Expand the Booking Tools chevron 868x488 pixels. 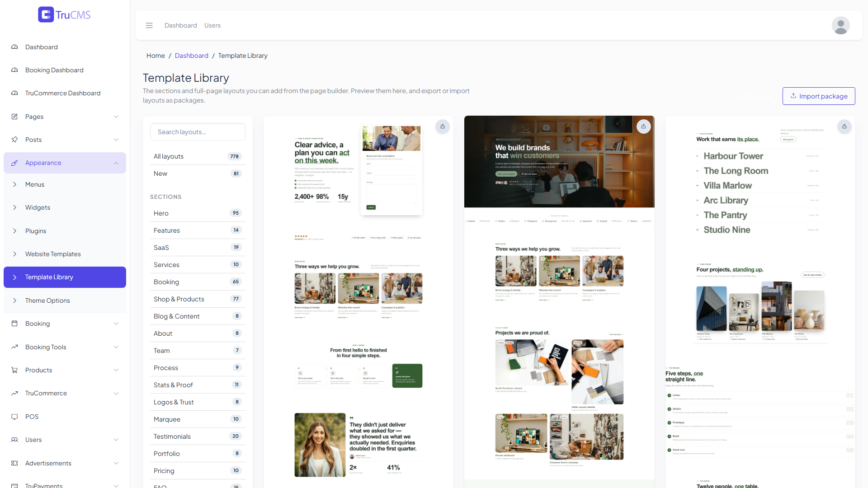coord(116,347)
